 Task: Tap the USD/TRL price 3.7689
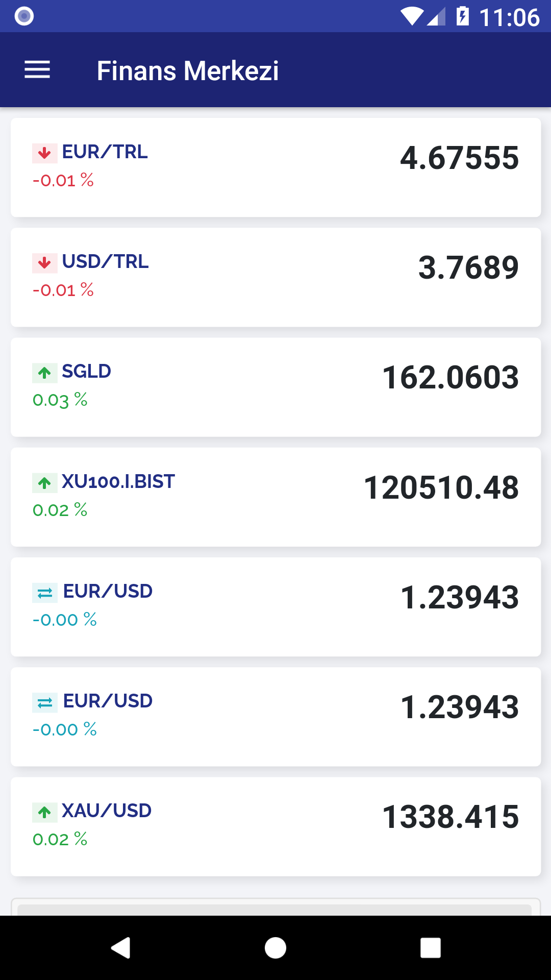point(468,267)
